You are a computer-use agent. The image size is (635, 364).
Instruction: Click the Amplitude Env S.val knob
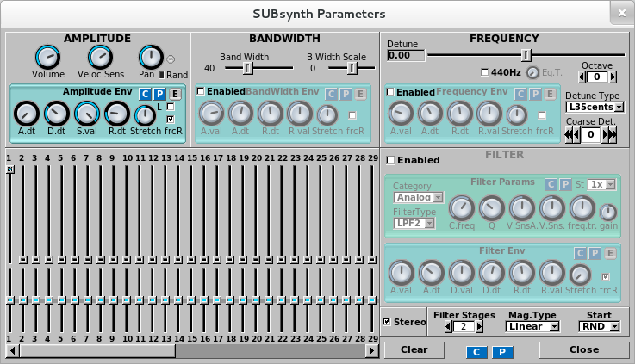pos(86,113)
